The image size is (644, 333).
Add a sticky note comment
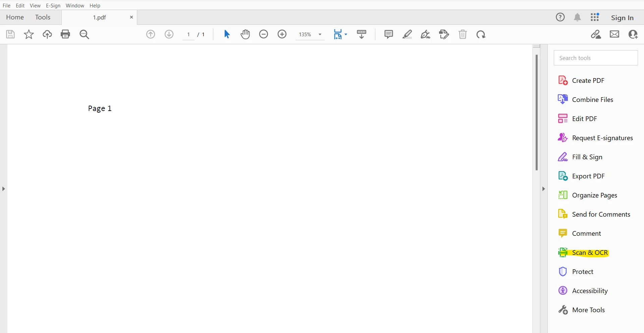click(388, 34)
